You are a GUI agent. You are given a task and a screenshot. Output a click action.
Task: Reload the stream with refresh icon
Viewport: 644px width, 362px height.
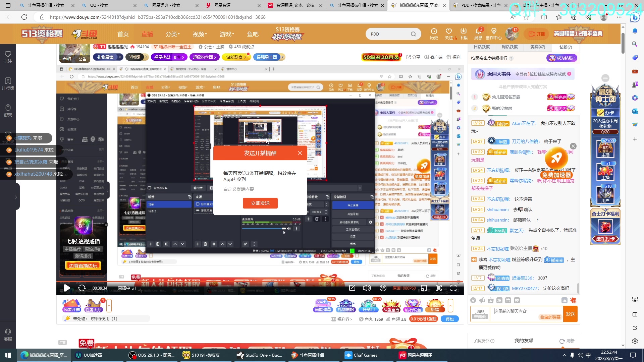82,288
